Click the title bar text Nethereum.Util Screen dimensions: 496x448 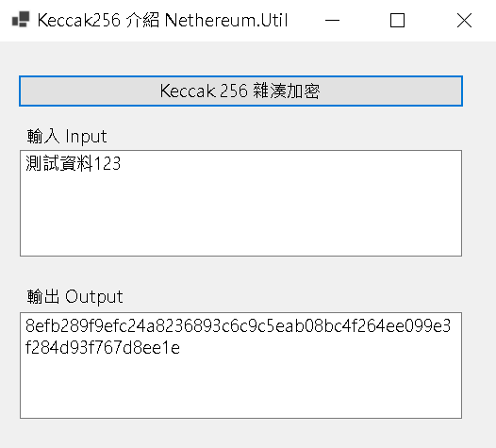pyautogui.click(x=226, y=21)
